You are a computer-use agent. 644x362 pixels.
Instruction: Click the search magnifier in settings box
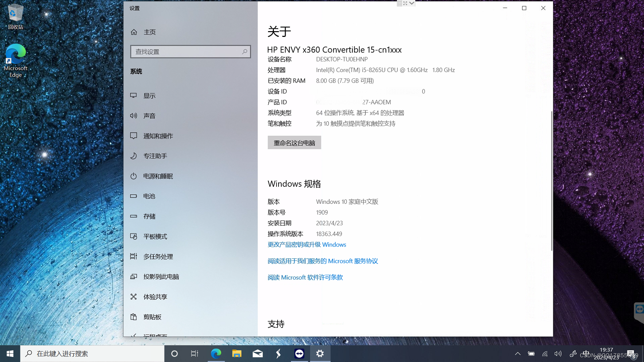coord(245,51)
